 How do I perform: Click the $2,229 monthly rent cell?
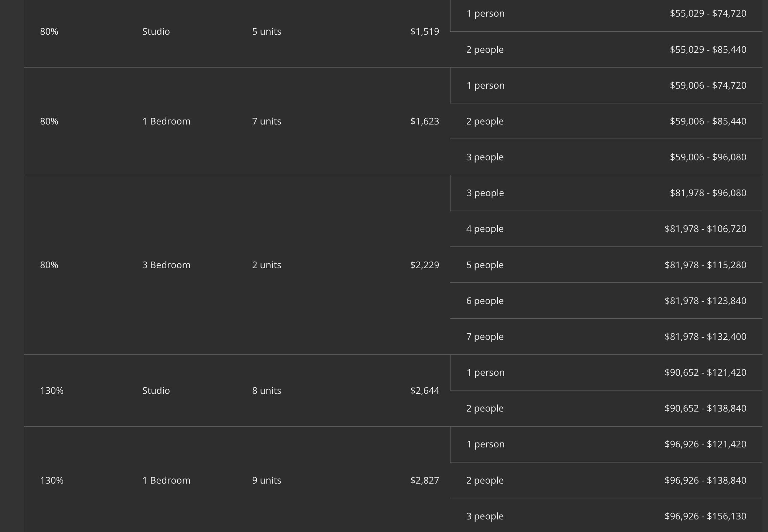[x=424, y=265]
